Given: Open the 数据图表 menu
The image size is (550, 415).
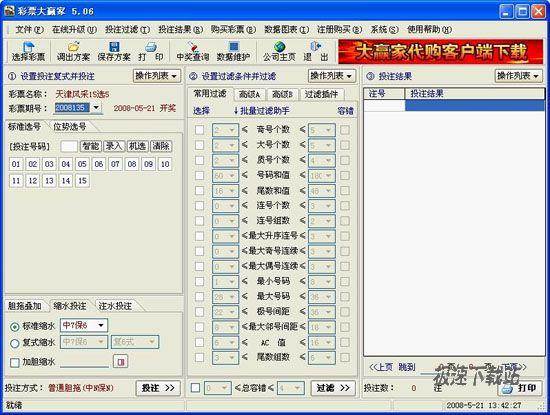Looking at the screenshot, I should click(287, 29).
